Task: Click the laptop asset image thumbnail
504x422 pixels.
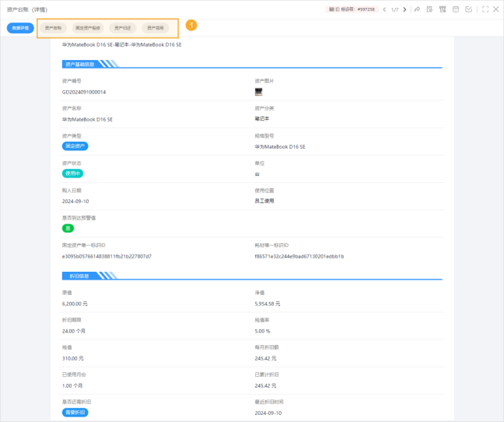Action: [x=258, y=91]
